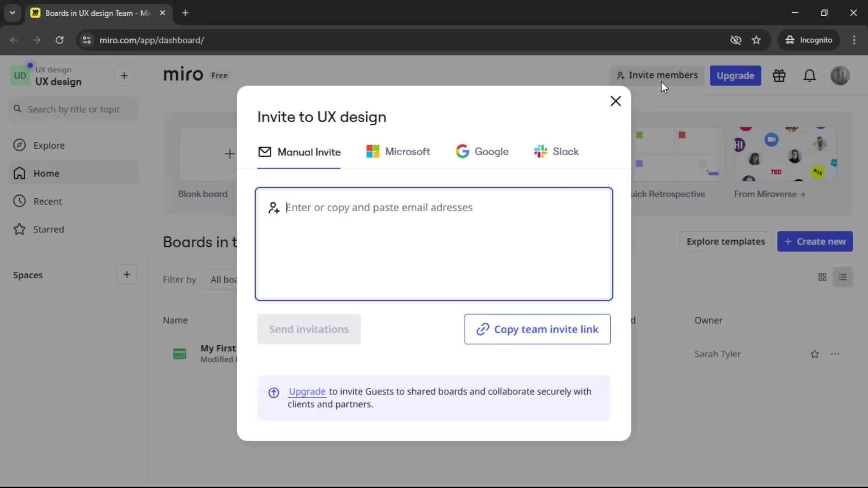Focus the email addresses input field

click(x=434, y=244)
